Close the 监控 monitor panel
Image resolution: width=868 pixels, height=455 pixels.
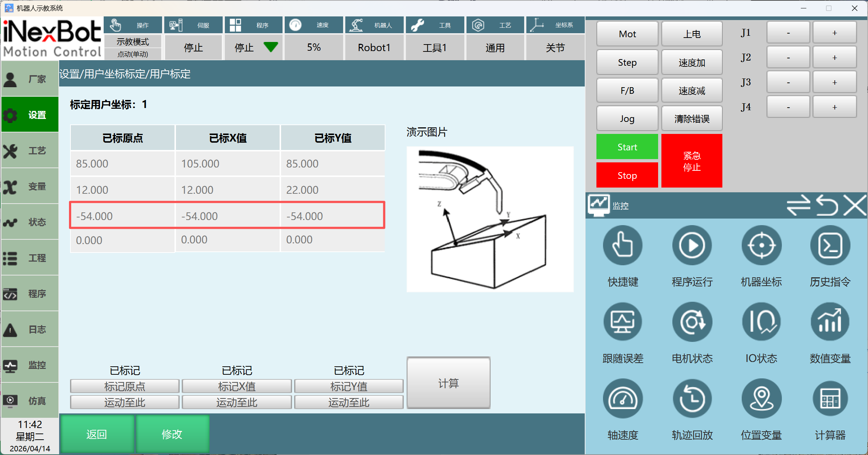855,205
